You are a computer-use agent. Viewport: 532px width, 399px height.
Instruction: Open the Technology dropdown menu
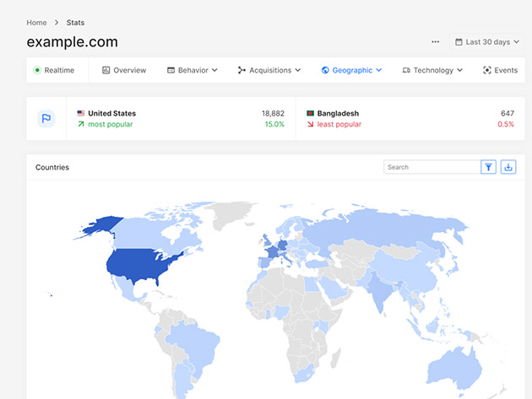tap(432, 70)
